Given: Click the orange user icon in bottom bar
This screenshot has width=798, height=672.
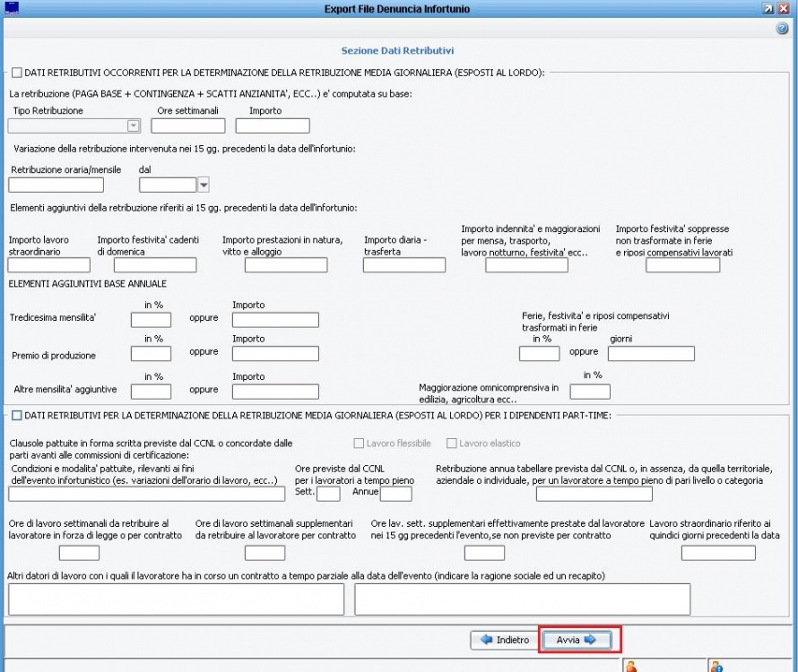Looking at the screenshot, I should click(x=631, y=666).
